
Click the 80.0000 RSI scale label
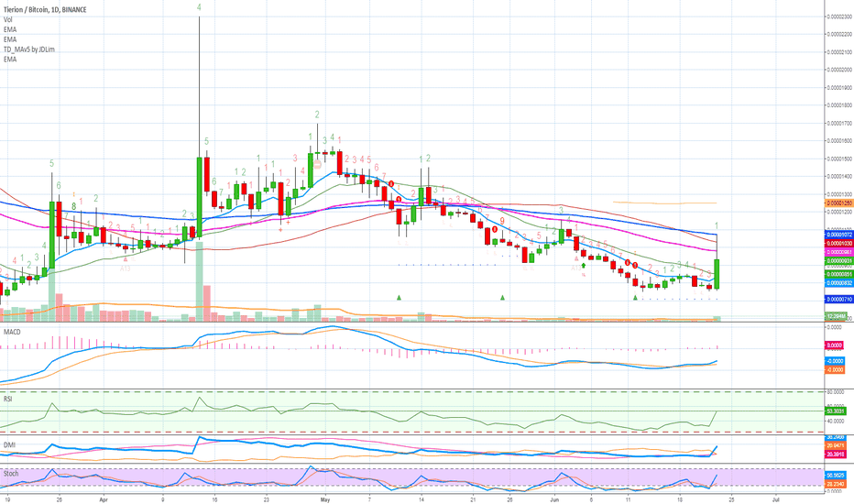pos(836,392)
